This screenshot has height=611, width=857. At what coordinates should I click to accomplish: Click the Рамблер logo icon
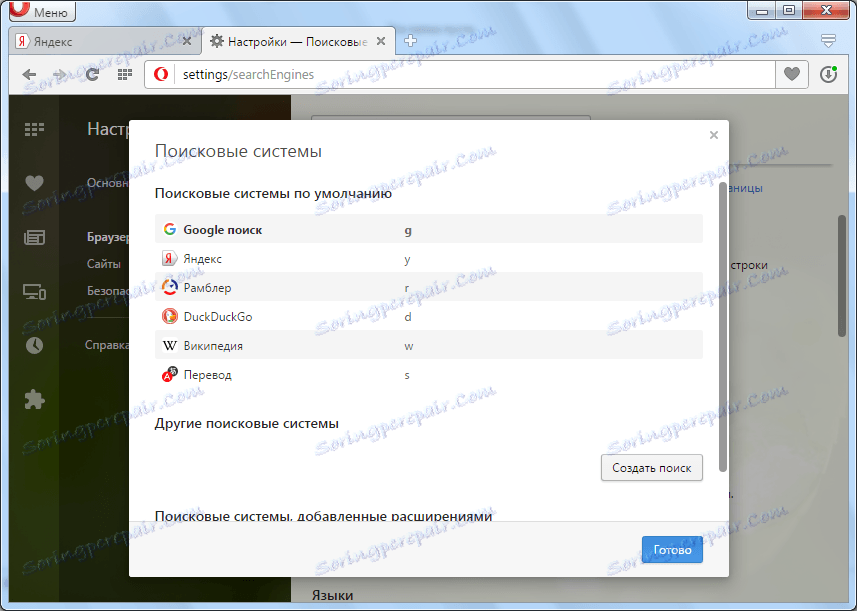pos(169,287)
